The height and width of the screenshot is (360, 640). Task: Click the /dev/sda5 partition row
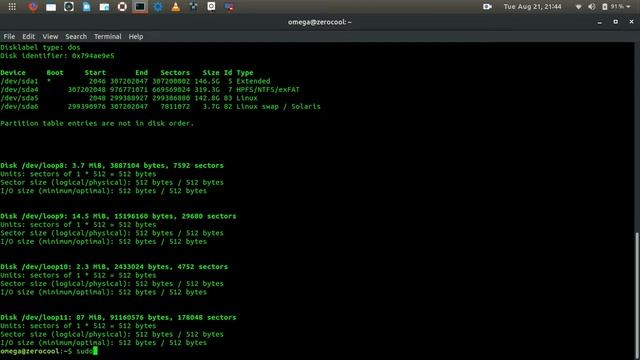tap(129, 98)
